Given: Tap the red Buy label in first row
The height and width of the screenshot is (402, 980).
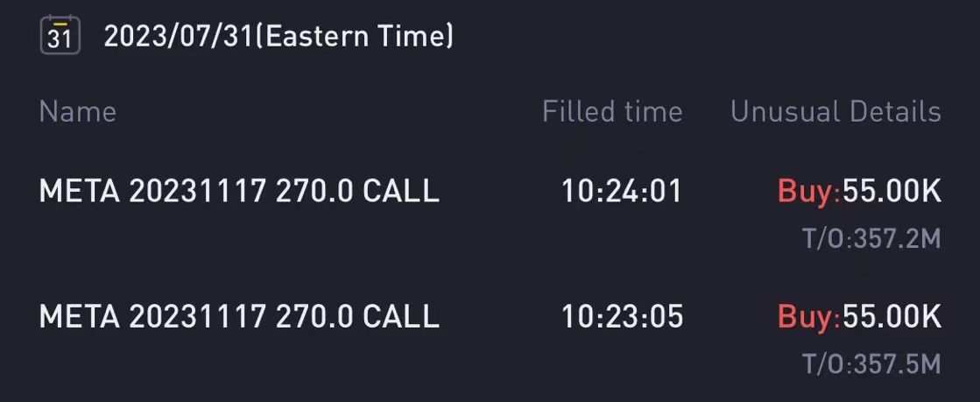Looking at the screenshot, I should coord(807,191).
